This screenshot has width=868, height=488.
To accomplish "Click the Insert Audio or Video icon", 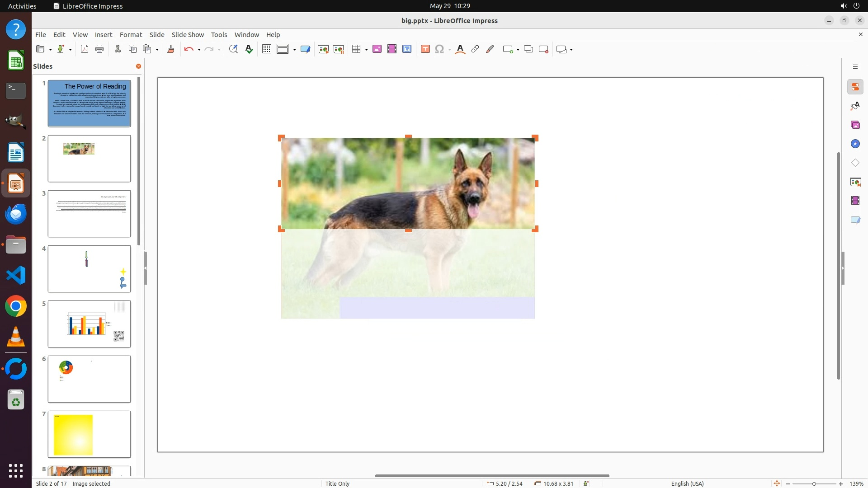I will pos(392,49).
